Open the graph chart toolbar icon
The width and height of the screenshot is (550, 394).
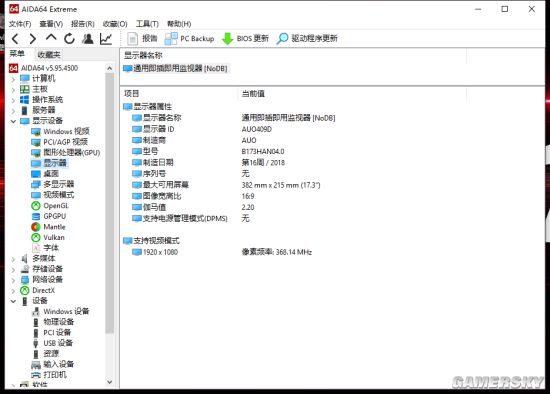point(106,39)
